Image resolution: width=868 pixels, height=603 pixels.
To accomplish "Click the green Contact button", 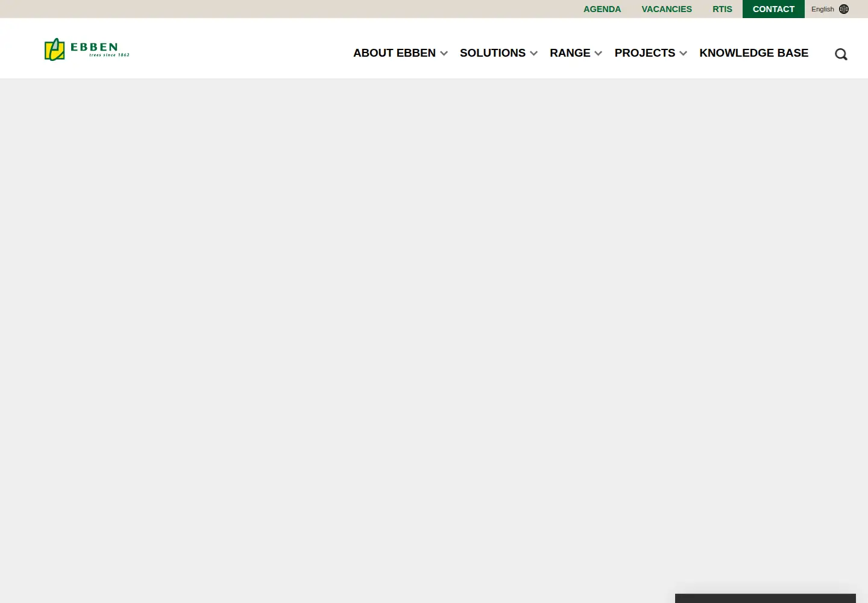I will (x=773, y=9).
